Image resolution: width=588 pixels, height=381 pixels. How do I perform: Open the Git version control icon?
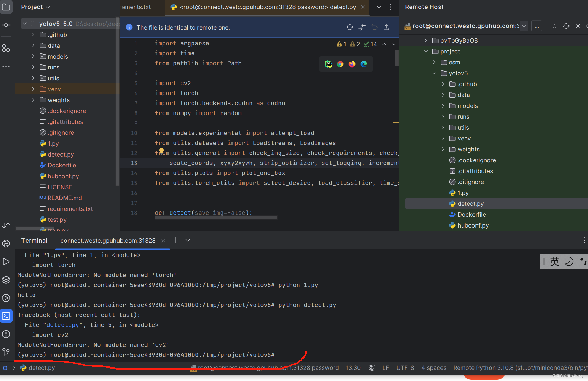click(6, 352)
